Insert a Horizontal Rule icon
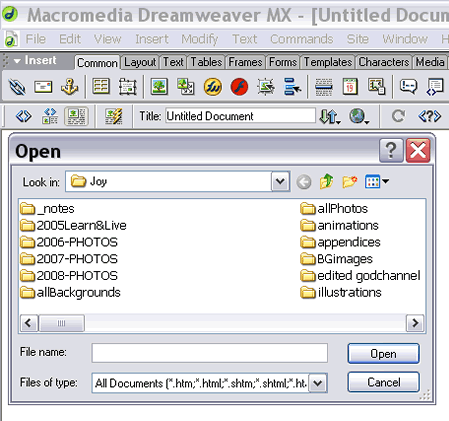This screenshot has width=449, height=421. point(324,87)
